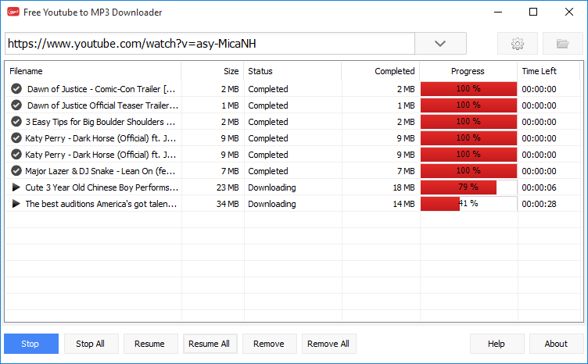Click the '7 MB' size cell

230,171
